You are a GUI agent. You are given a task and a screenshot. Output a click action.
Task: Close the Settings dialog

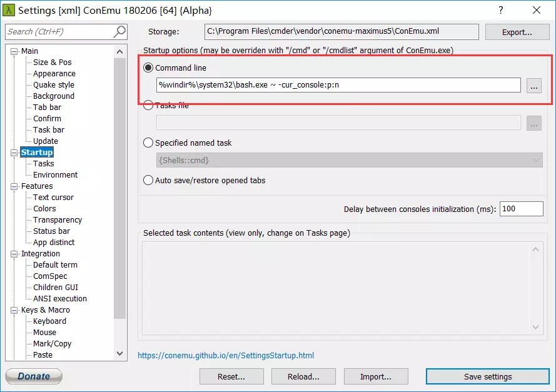click(x=537, y=10)
